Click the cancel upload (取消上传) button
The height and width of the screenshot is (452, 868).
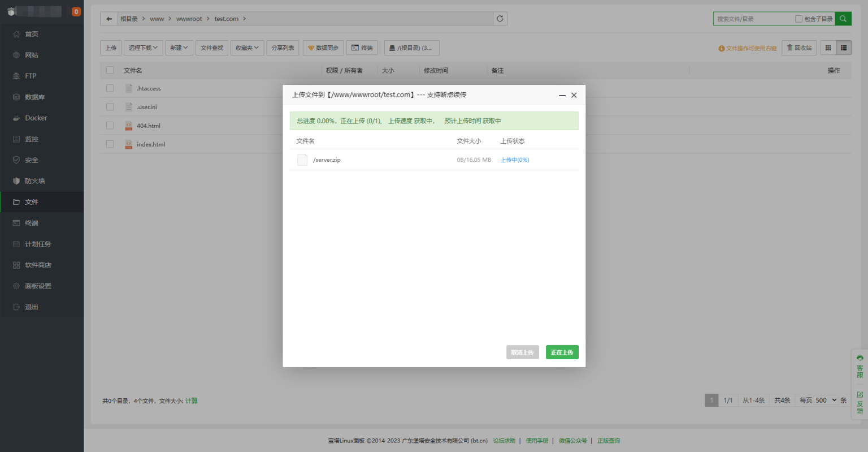(522, 352)
